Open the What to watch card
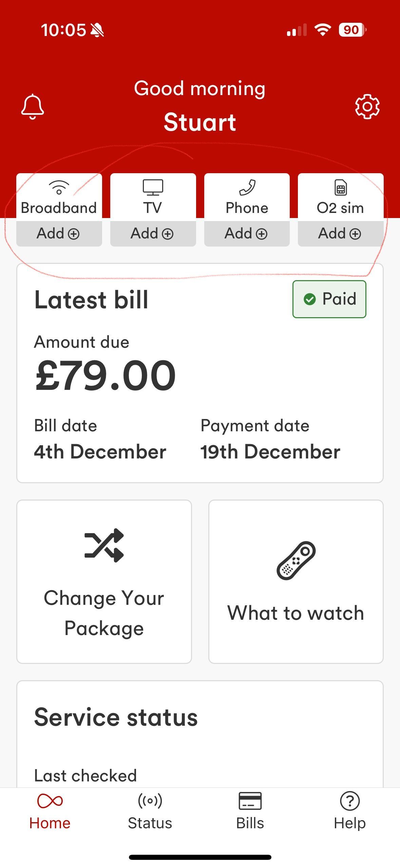 pos(296,581)
